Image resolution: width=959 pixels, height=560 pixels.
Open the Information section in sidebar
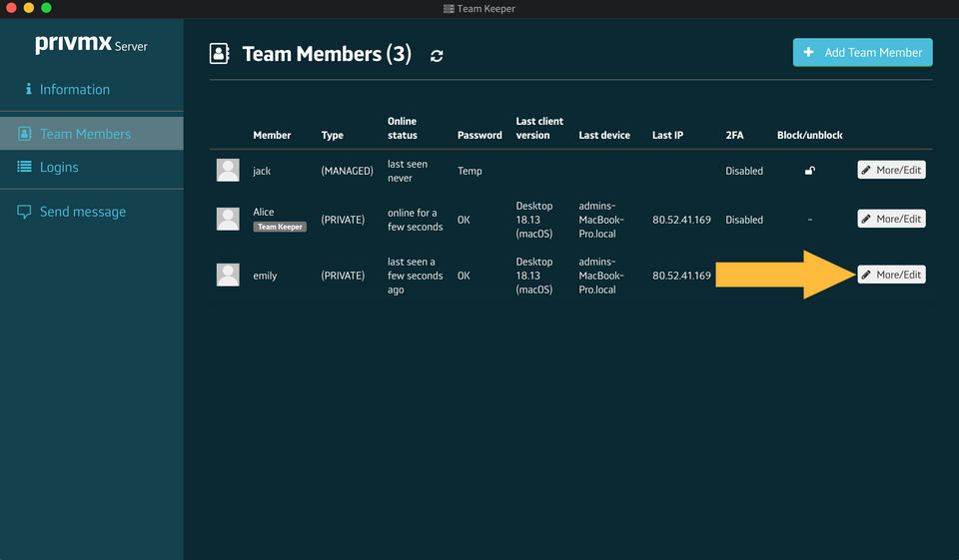click(74, 90)
